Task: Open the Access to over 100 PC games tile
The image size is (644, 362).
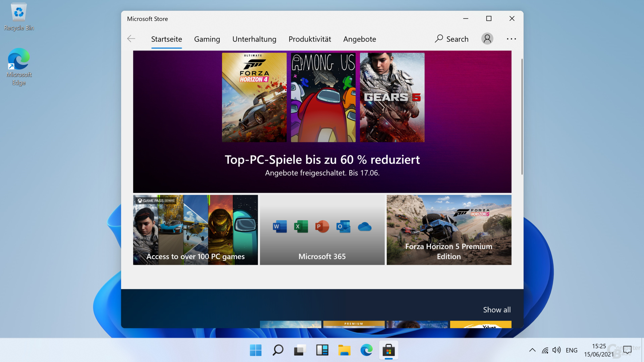Action: (x=195, y=230)
